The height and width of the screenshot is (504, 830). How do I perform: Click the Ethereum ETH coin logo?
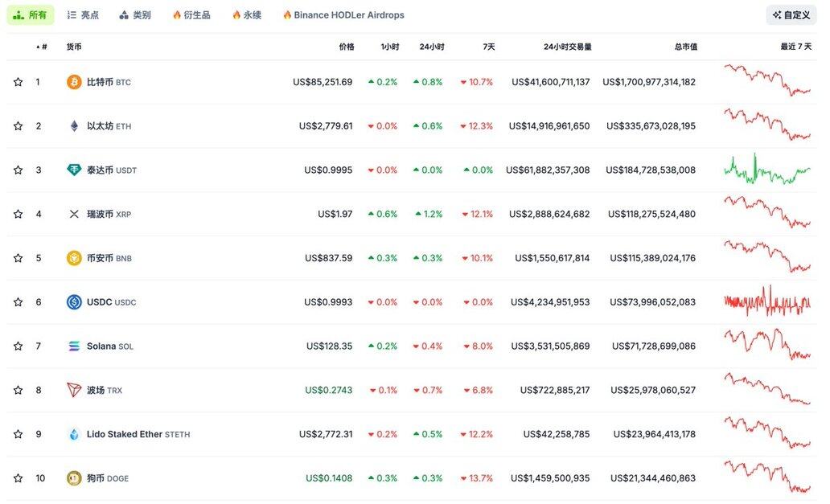point(74,126)
